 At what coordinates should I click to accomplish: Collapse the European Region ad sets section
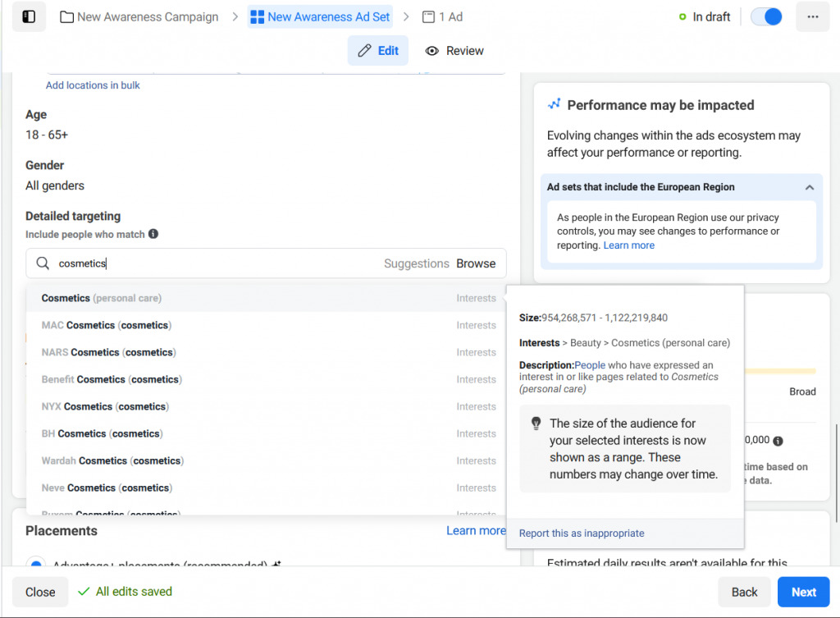tap(810, 187)
